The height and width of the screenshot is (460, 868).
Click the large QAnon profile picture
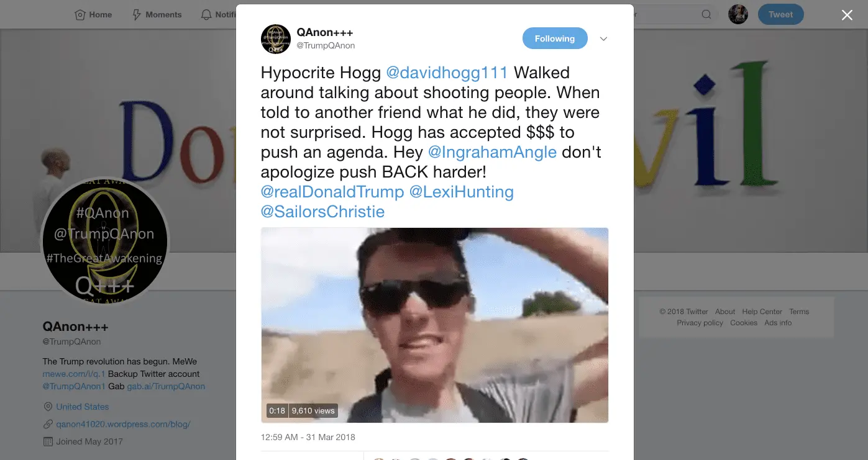click(105, 242)
